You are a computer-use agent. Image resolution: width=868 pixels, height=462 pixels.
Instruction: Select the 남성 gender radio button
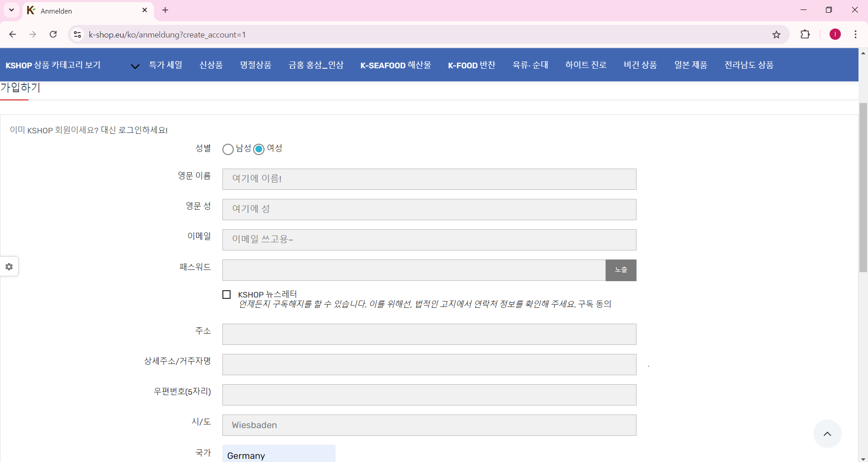coord(228,149)
